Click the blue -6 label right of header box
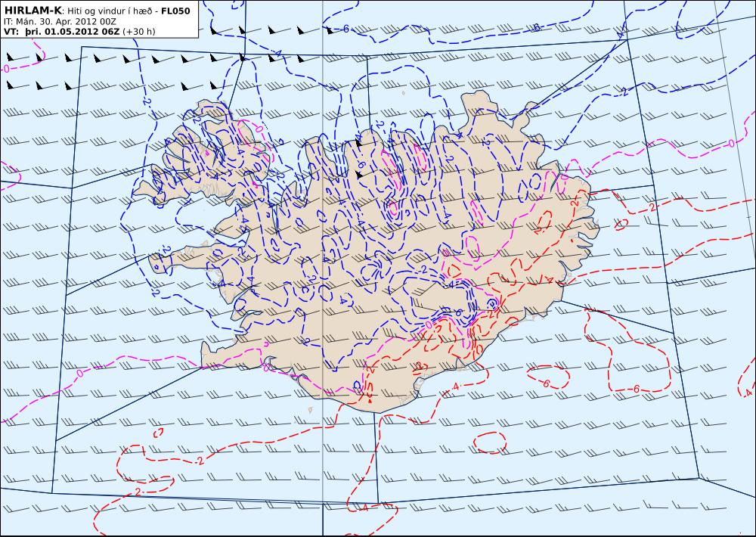Viewport: 756px width, 537px height. (x=345, y=29)
